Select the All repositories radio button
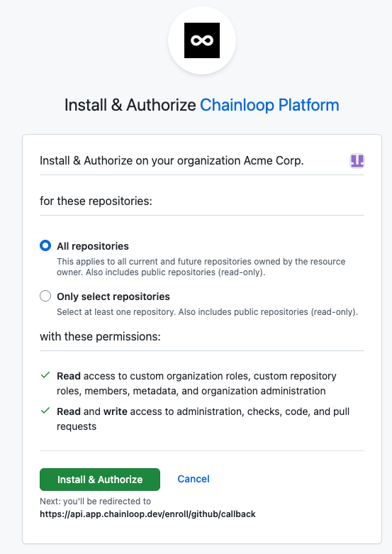The height and width of the screenshot is (554, 392). click(45, 245)
